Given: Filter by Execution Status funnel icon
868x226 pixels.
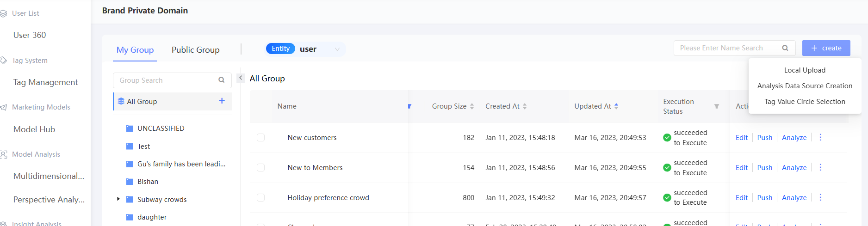Looking at the screenshot, I should [717, 106].
